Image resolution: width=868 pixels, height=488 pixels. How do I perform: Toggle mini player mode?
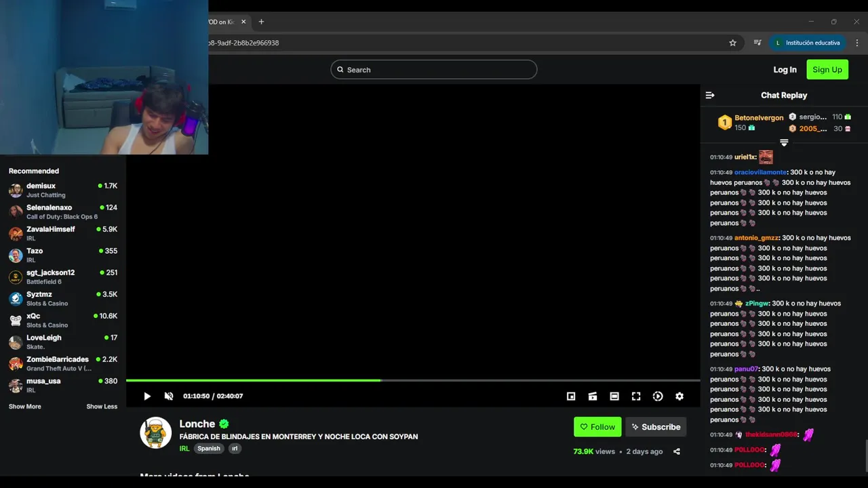point(571,396)
